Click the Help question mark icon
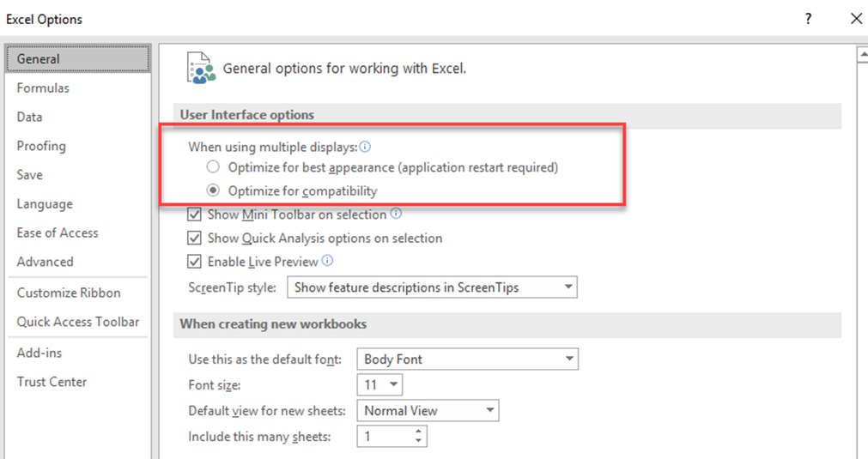Viewport: 868px width, 459px height. [x=808, y=19]
